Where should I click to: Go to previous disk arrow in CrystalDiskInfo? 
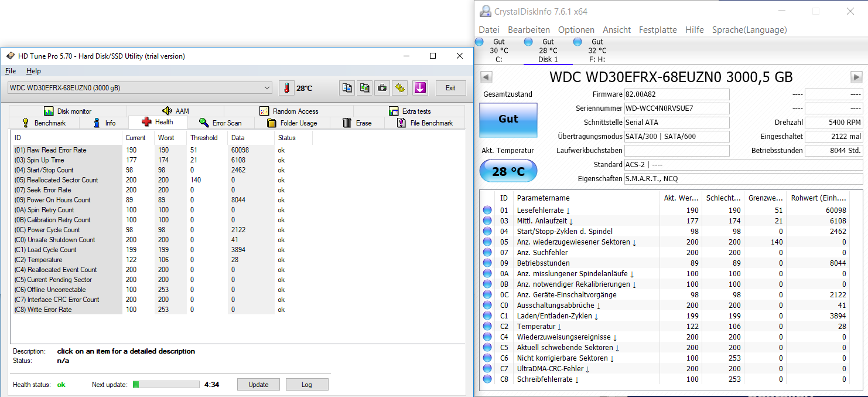coord(486,77)
